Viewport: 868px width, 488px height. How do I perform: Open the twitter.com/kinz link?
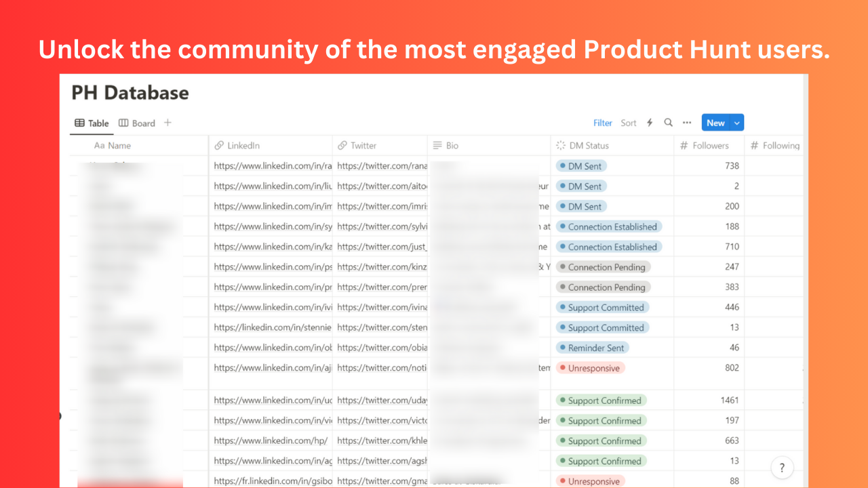click(382, 267)
